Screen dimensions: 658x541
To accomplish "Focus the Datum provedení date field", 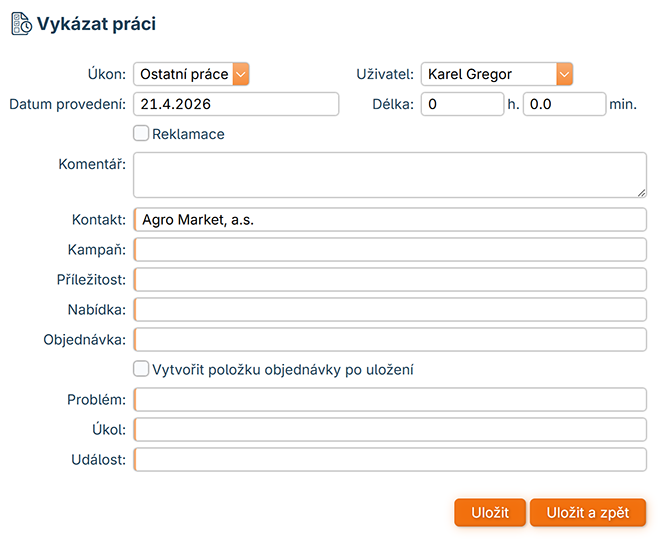I will [x=236, y=104].
